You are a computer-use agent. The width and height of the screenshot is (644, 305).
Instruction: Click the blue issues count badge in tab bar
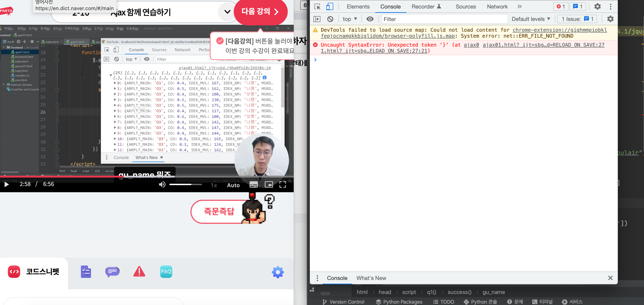point(578,7)
